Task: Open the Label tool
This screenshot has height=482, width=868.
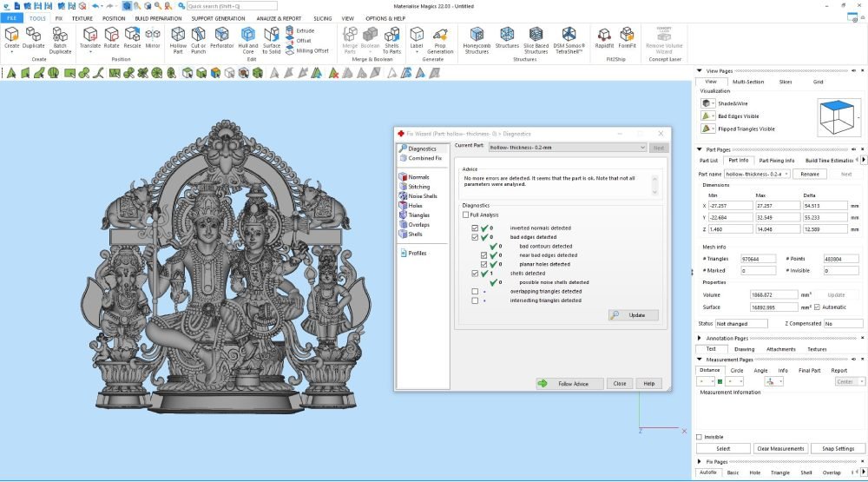Action: pyautogui.click(x=417, y=37)
